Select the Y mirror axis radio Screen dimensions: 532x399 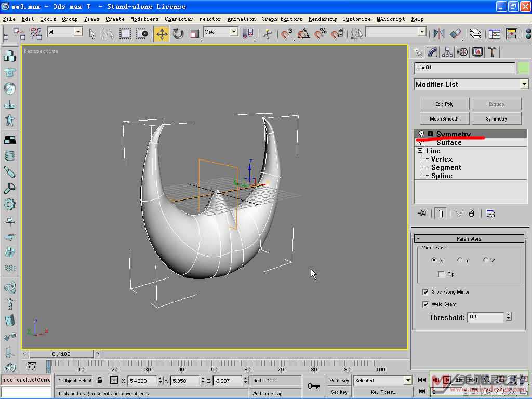[x=459, y=260]
